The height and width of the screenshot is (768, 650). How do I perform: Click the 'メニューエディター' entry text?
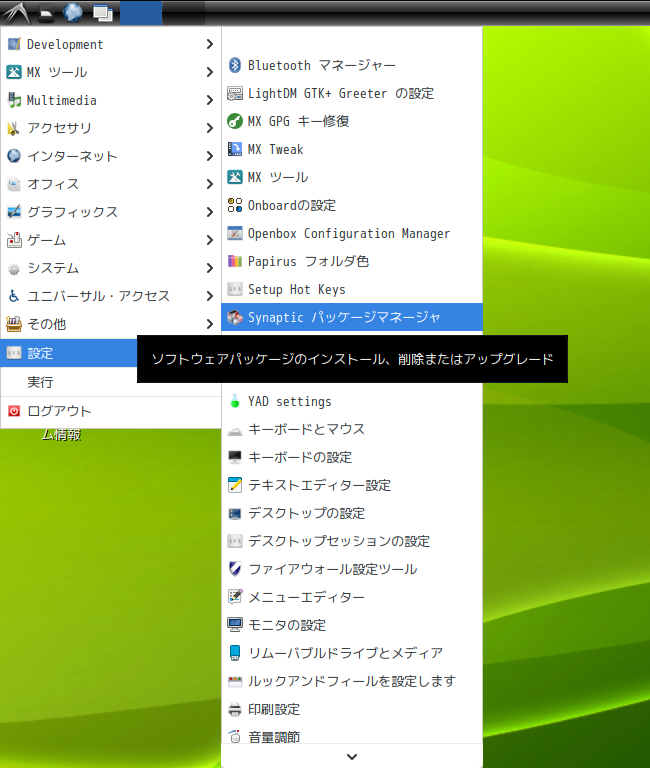pos(307,597)
